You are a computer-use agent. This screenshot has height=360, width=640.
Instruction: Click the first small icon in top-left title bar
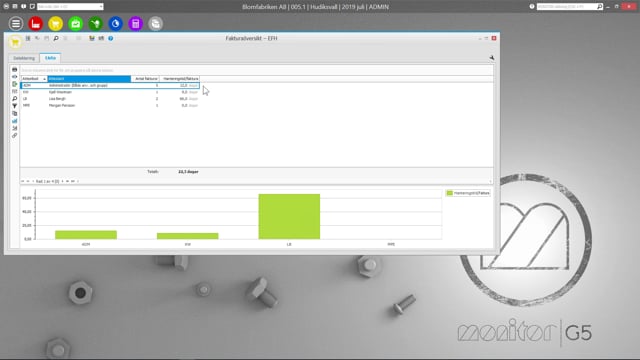(x=6, y=7)
